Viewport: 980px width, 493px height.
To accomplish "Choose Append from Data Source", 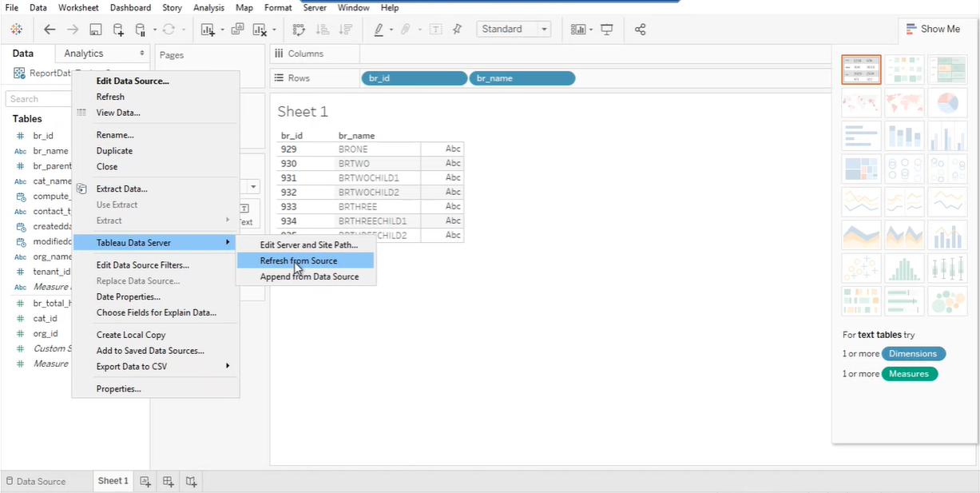I will click(x=305, y=276).
